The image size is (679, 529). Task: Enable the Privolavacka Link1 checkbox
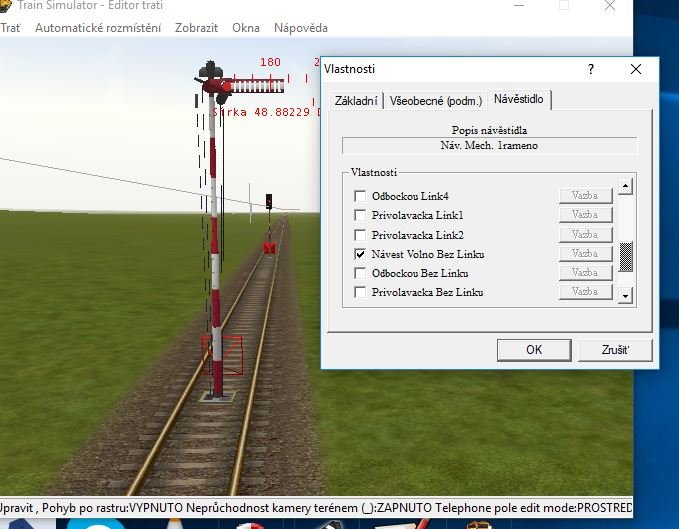tap(360, 215)
